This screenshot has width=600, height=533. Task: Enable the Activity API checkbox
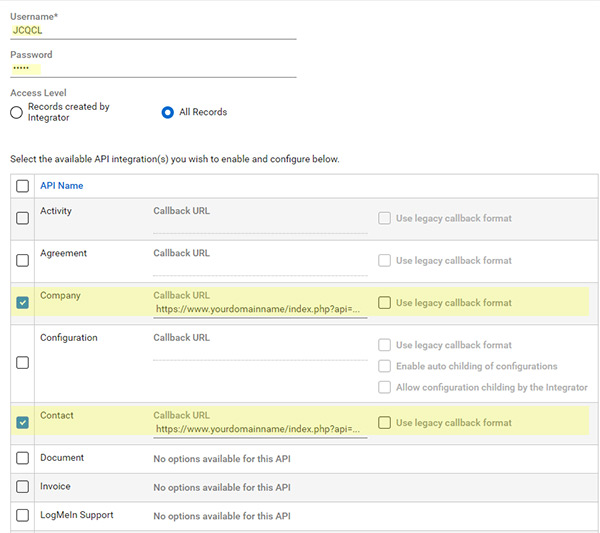click(x=23, y=218)
